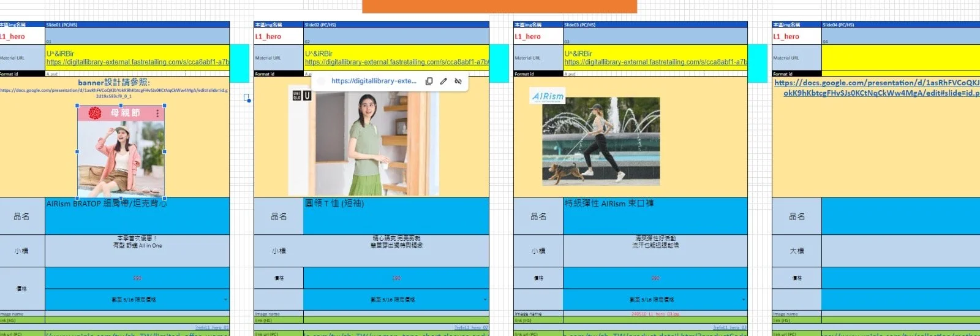Select the 特級彈性 AIRism 束口褲 product name cell
Image resolution: width=980 pixels, height=336 pixels.
tap(655, 216)
